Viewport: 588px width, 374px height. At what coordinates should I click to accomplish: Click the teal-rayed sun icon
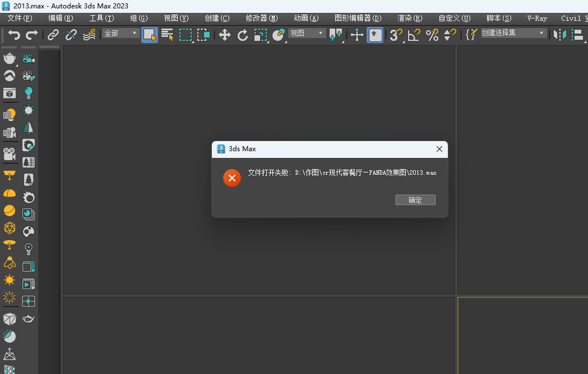click(29, 110)
